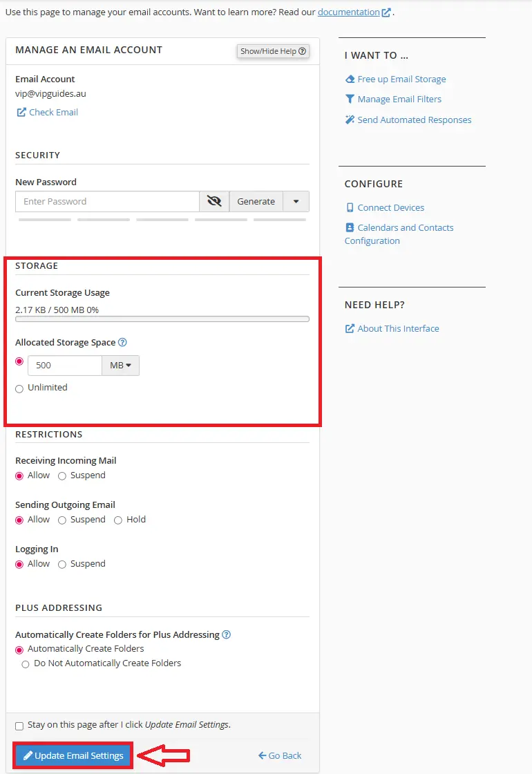Toggle password visibility eye icon
This screenshot has width=532, height=774.
tap(214, 201)
